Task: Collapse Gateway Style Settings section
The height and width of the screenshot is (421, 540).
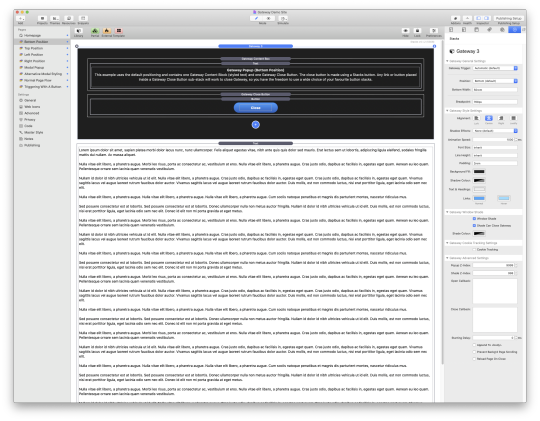Action: click(447, 111)
